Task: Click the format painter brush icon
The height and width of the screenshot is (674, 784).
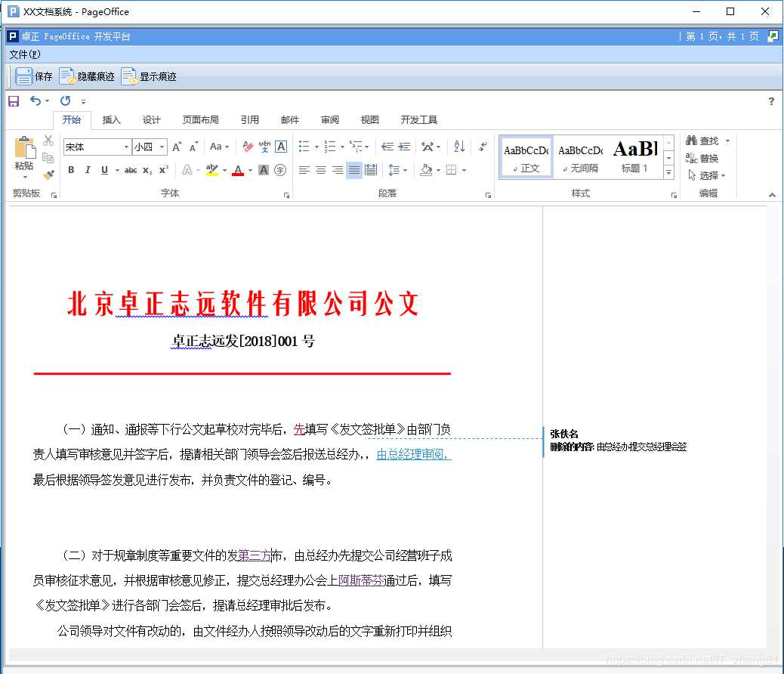Action: (48, 175)
